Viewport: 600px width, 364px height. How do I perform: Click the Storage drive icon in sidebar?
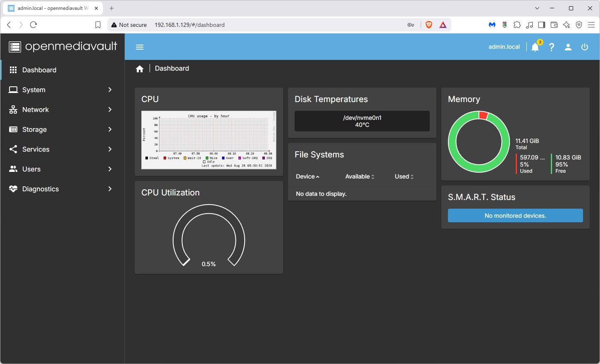tap(13, 129)
